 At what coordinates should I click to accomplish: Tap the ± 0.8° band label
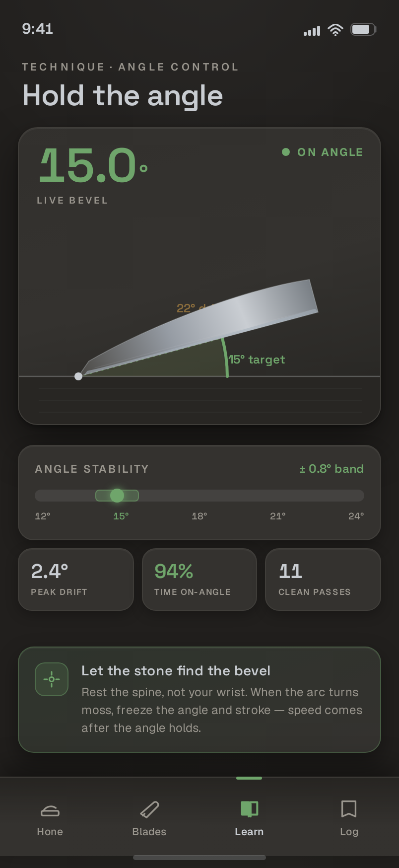tap(332, 469)
